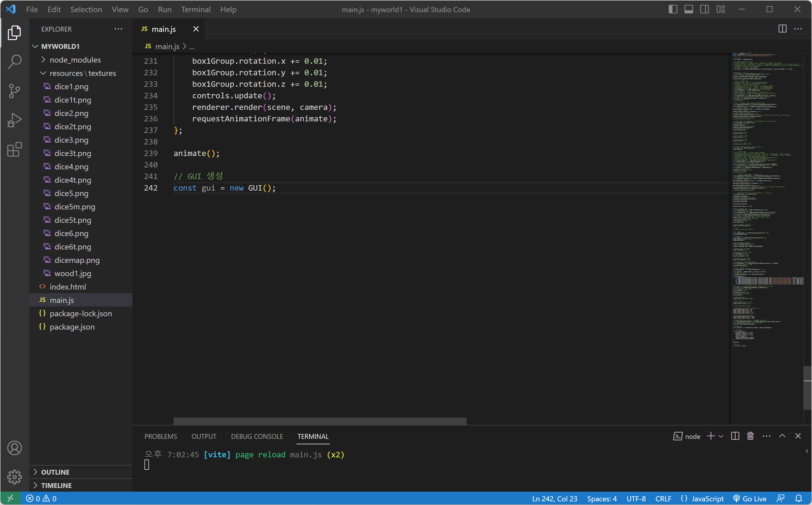Toggle the primary sidebar layout button
Screen dimensions: 812x505
point(673,9)
